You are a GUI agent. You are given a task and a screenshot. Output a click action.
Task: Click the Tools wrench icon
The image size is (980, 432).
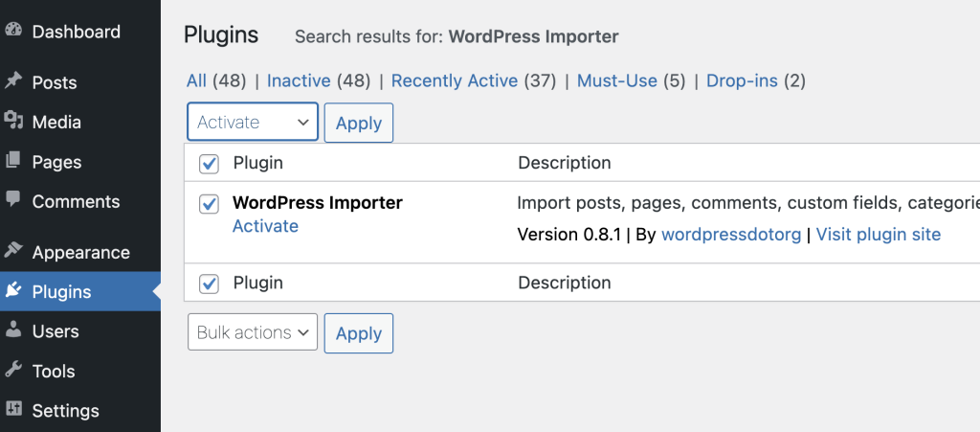click(x=13, y=370)
